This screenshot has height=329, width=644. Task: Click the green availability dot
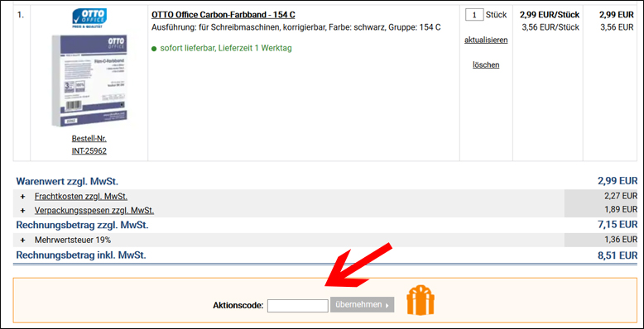[154, 49]
